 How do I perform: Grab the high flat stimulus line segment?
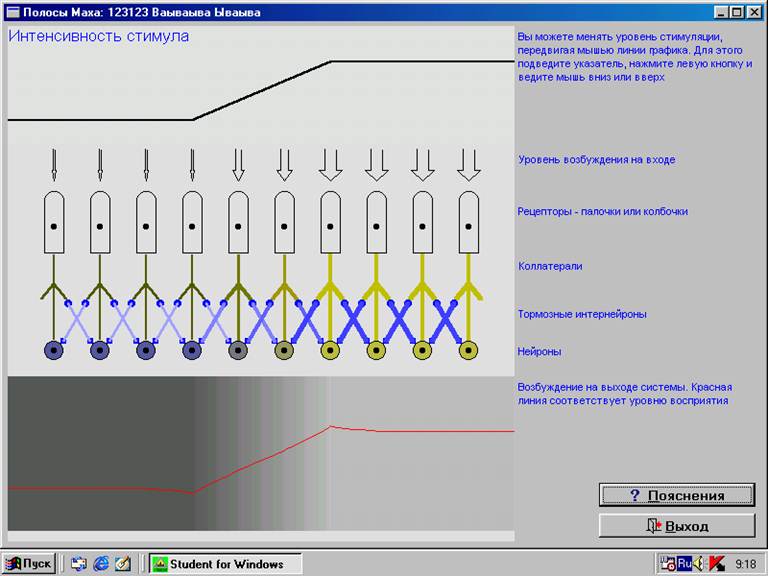[x=422, y=61]
